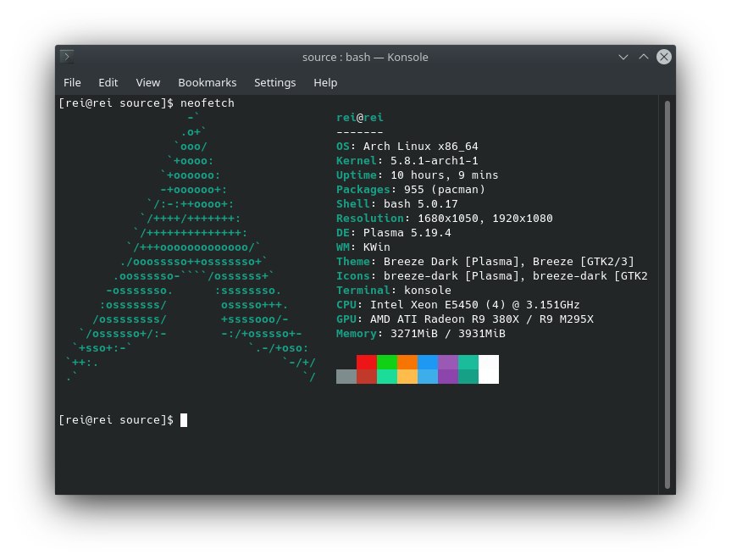This screenshot has height=560, width=731.
Task: Click the 'DE: Plasma 5.19.4' line
Action: click(x=394, y=233)
